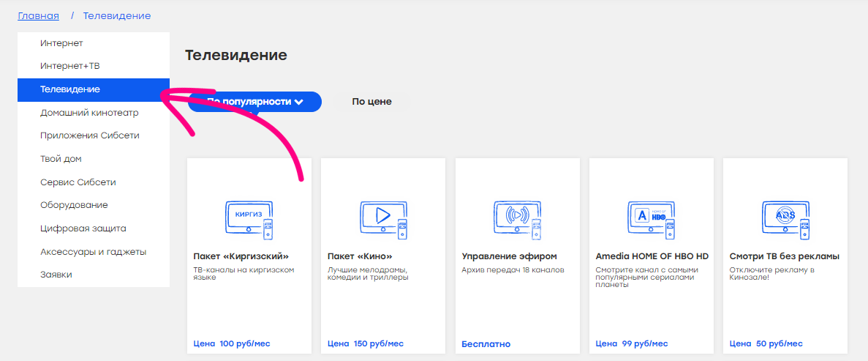
Task: Open the Смотри ТВ без рекламы title
Action: [x=785, y=256]
